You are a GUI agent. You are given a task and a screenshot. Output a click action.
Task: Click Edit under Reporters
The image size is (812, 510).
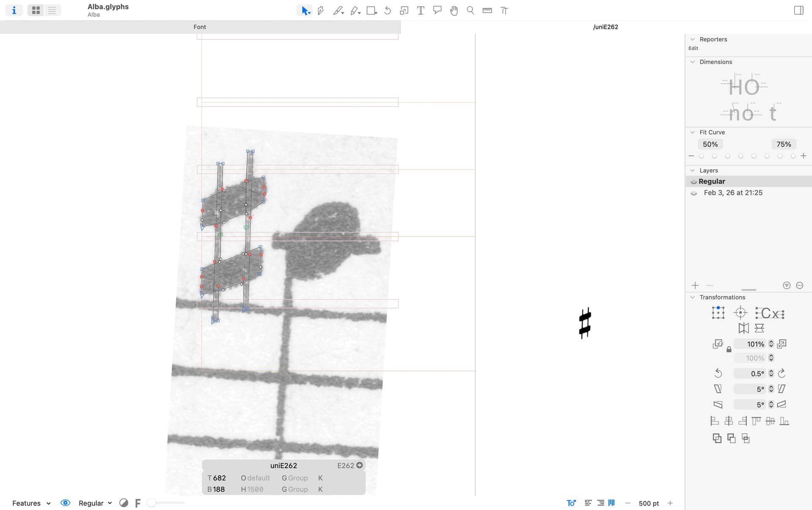pyautogui.click(x=693, y=48)
